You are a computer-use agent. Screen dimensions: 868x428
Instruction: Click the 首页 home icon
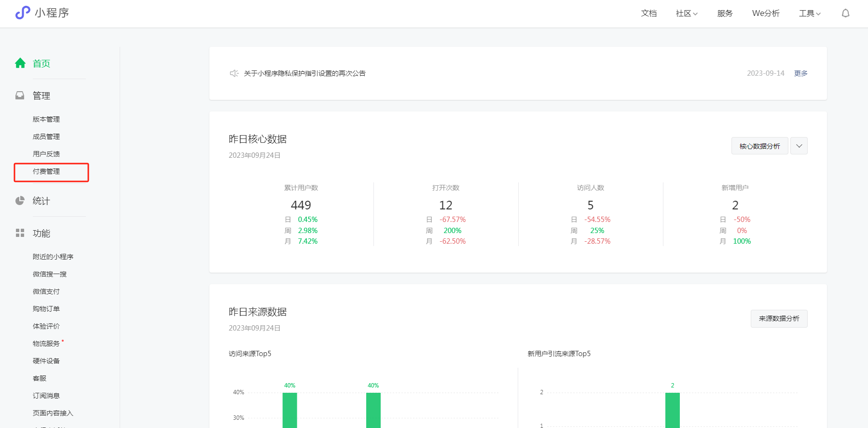coord(20,63)
